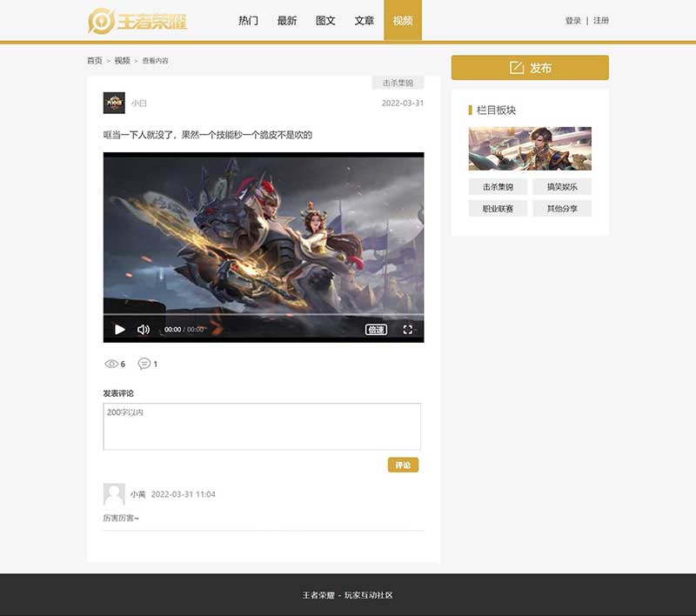This screenshot has width=696, height=616.
Task: Open the 注册 register link
Action: tap(601, 21)
